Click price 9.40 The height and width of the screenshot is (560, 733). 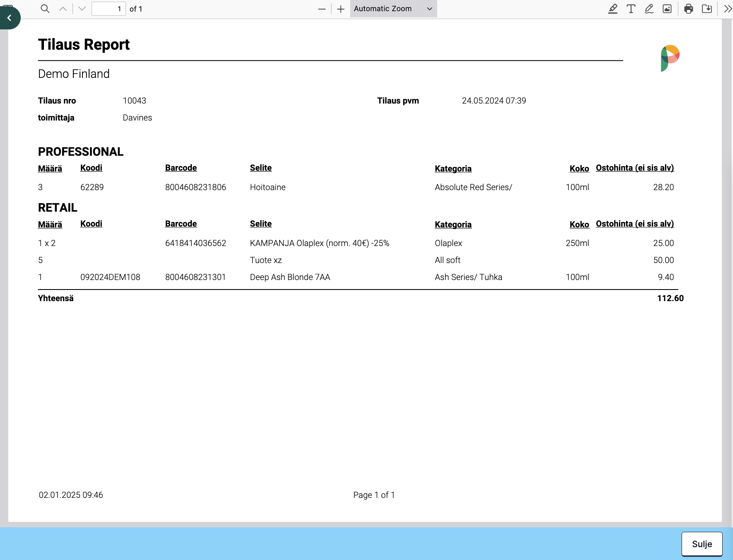666,277
